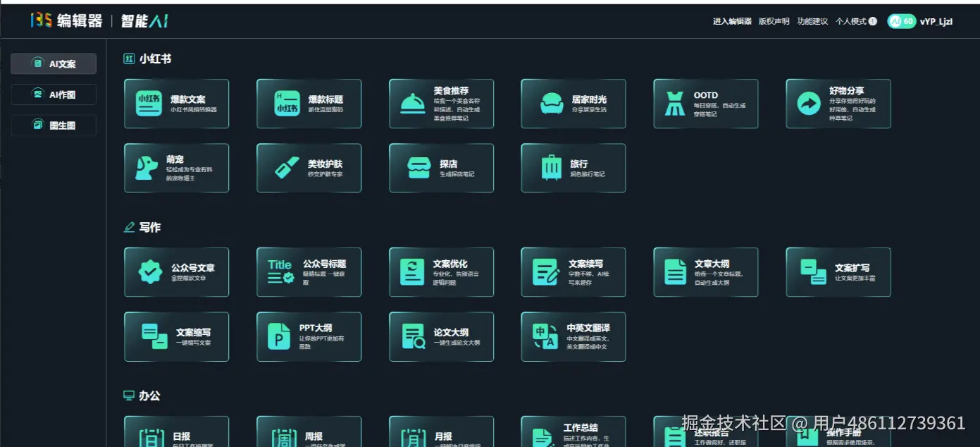Click the info icon beside 个人模式

point(873,21)
